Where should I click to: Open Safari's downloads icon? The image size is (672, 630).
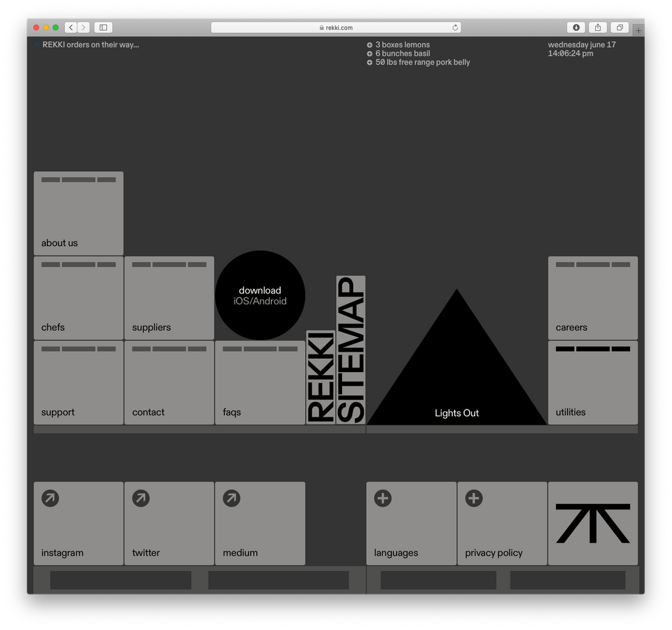pyautogui.click(x=576, y=28)
